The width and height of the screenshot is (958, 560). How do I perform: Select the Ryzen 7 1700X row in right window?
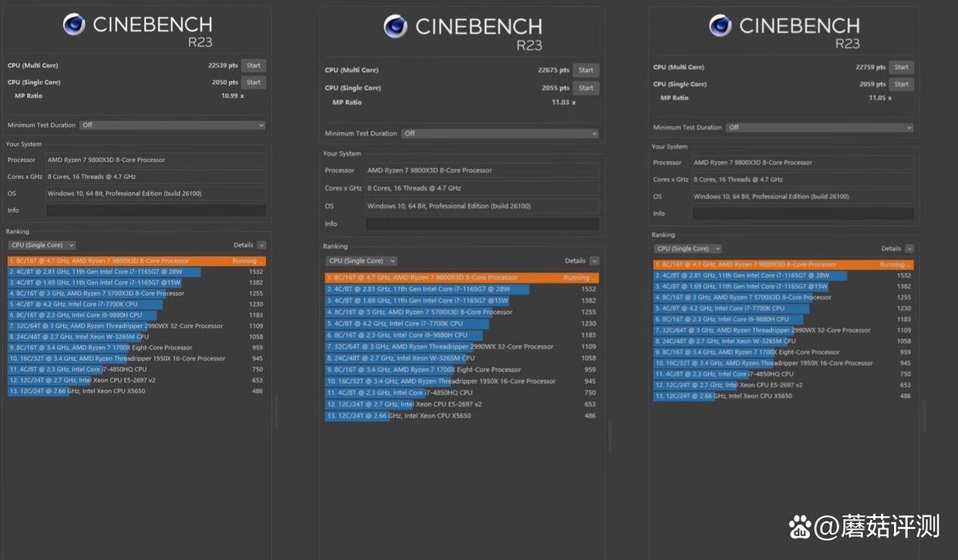click(784, 352)
